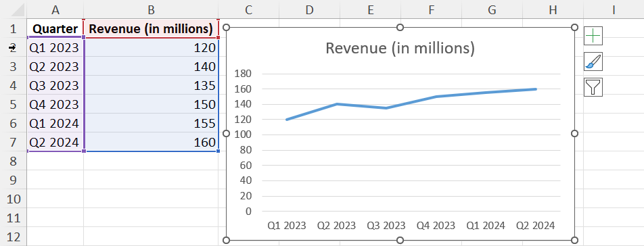Click the Q4 2023 chart axis label

pos(436,226)
